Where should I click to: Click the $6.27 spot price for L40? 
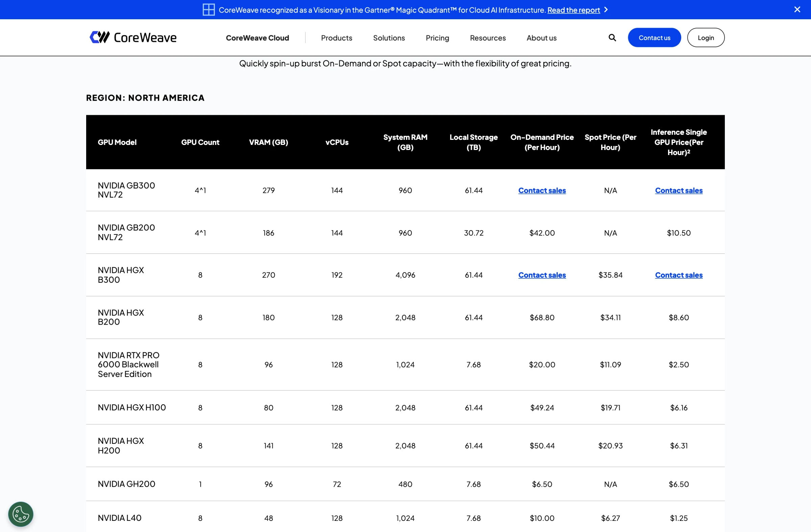pyautogui.click(x=610, y=518)
